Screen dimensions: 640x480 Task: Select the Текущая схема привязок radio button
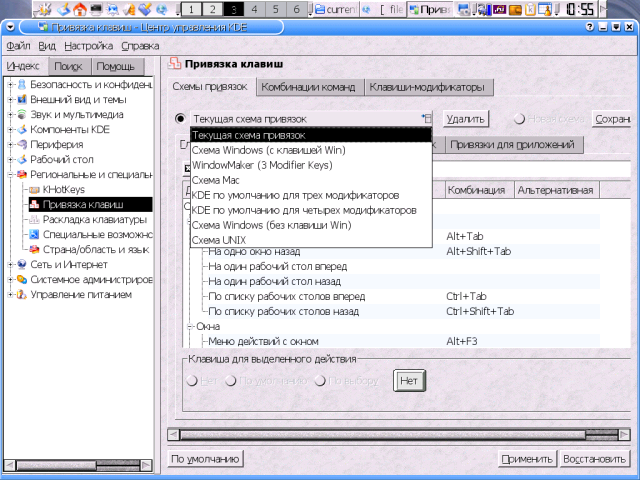pos(180,119)
